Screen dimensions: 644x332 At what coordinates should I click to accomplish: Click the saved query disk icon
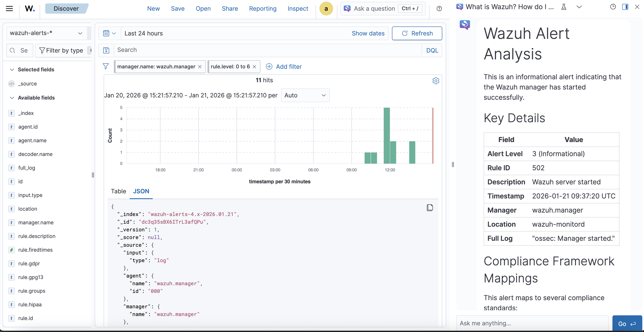tap(106, 50)
